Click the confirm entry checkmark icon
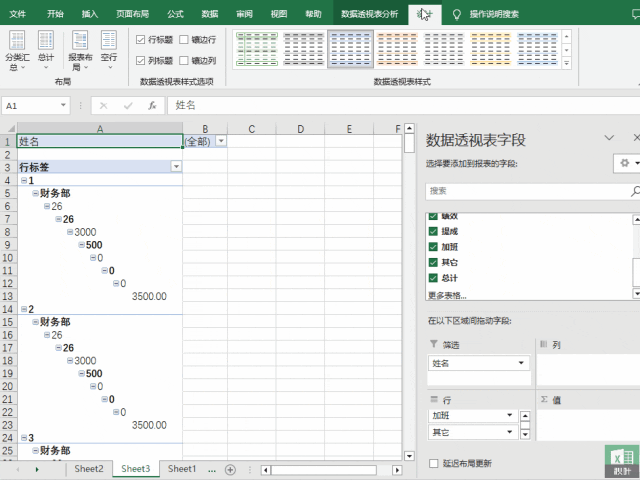 [x=128, y=106]
